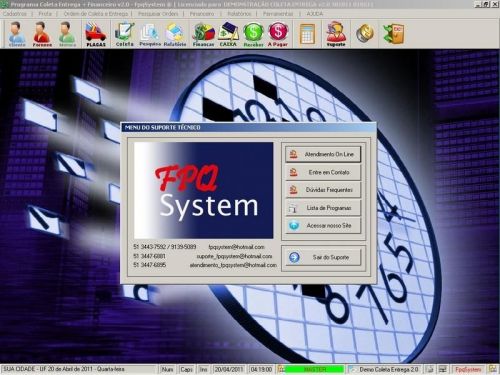
Task: Open the AJUDA menu
Action: [x=315, y=14]
